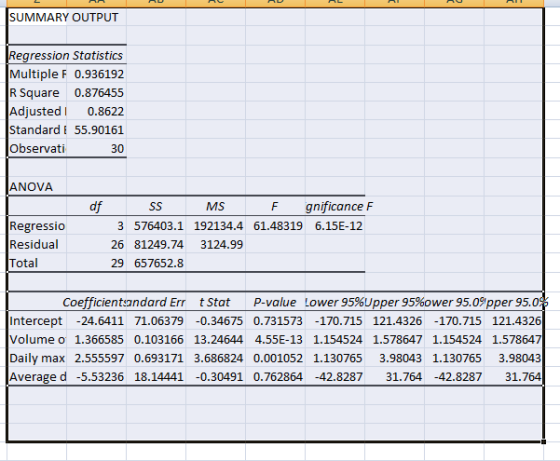
Task: Select Residual df value 26
Action: coord(96,244)
